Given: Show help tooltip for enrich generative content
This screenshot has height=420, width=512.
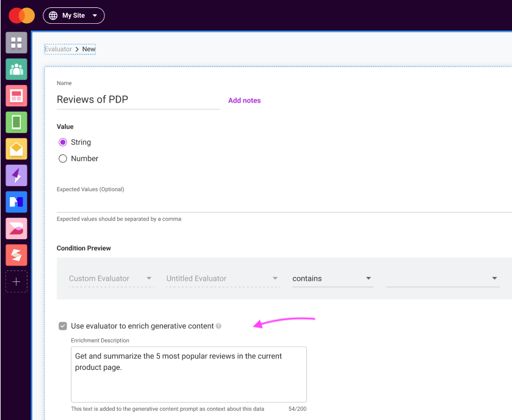Looking at the screenshot, I should click(219, 326).
